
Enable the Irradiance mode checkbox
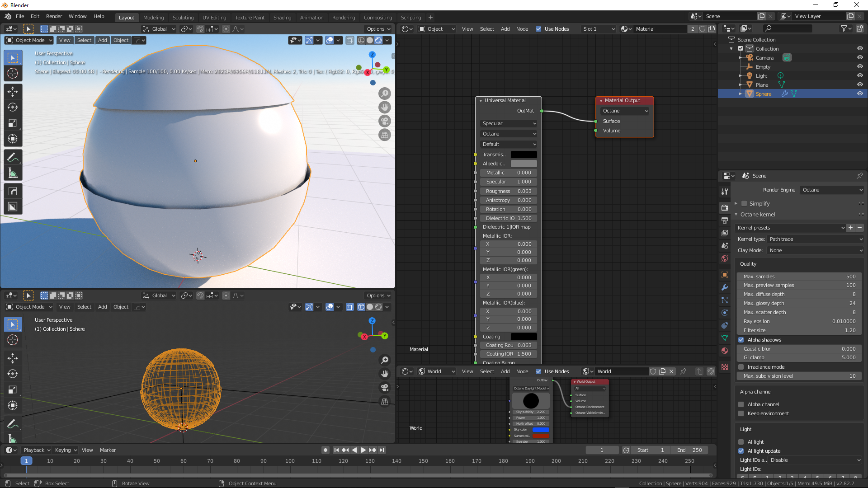pyautogui.click(x=741, y=367)
